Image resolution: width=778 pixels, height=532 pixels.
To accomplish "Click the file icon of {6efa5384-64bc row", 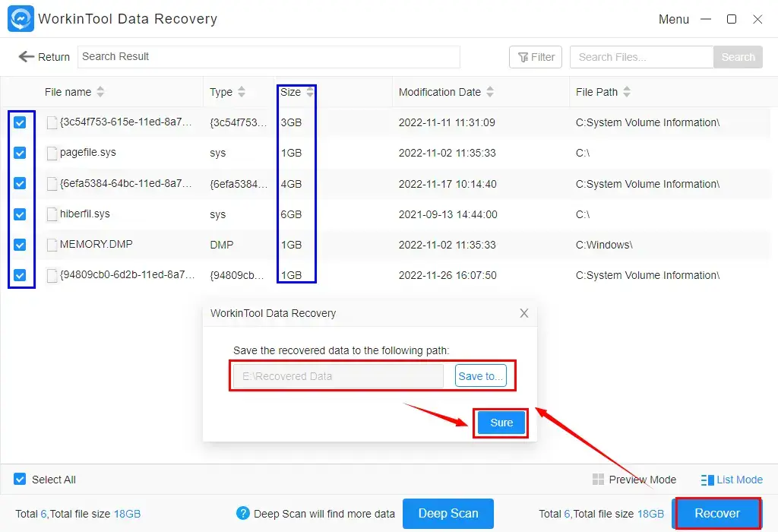I will tap(52, 184).
